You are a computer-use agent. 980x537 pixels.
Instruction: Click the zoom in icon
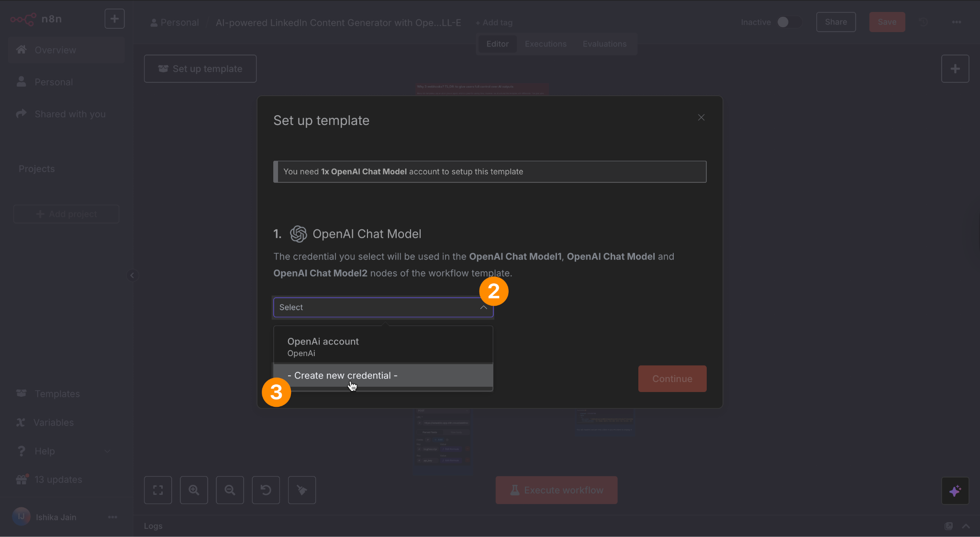(x=194, y=490)
